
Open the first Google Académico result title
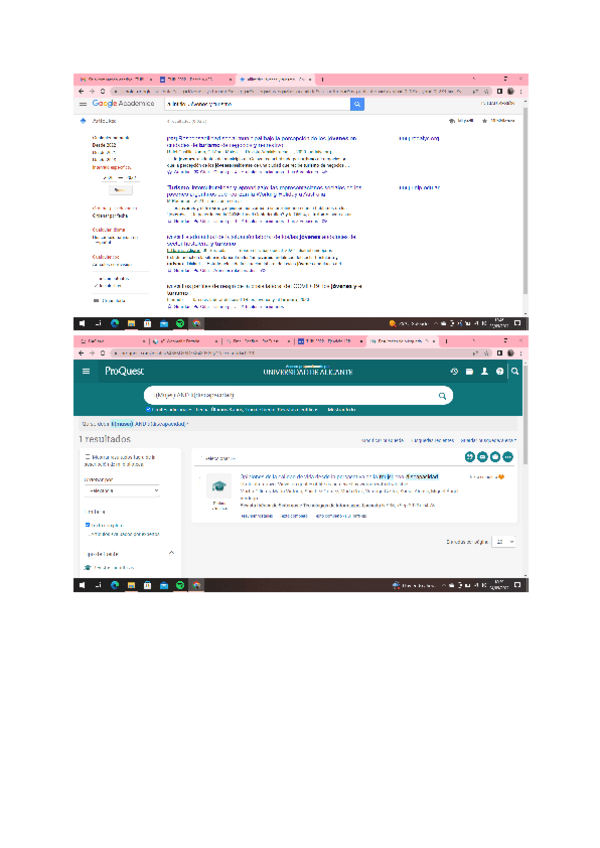click(260, 137)
